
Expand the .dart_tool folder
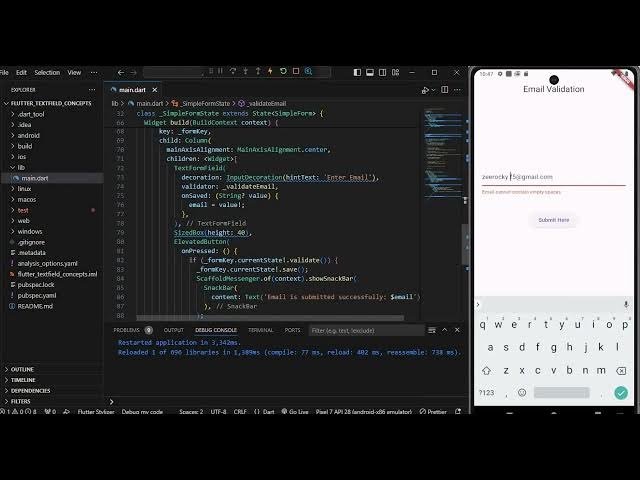pos(31,114)
